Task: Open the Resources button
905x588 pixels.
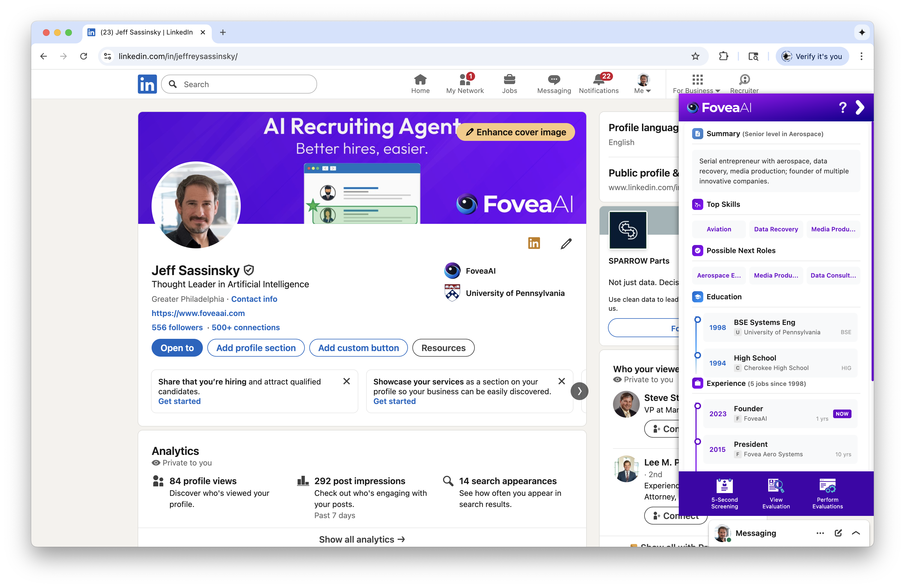Action: point(443,348)
